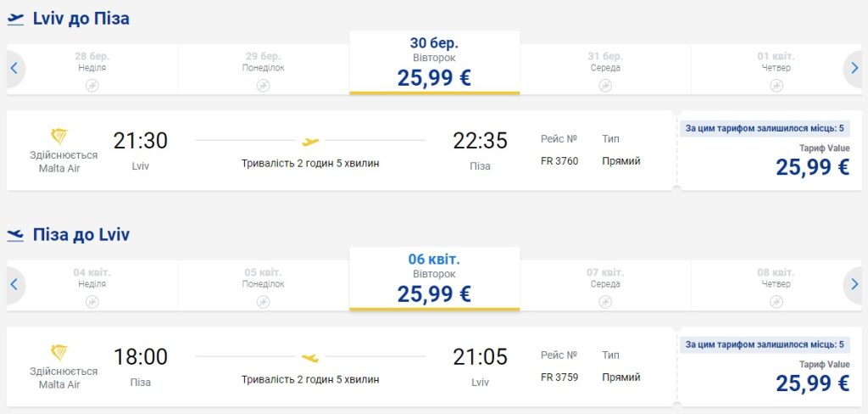868x414 pixels.
Task: Click the FR 3760 flight number
Action: click(559, 160)
